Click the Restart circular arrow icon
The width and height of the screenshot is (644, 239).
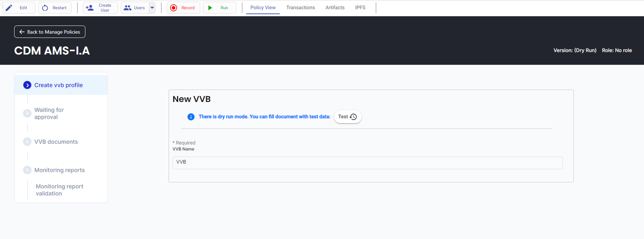click(45, 8)
